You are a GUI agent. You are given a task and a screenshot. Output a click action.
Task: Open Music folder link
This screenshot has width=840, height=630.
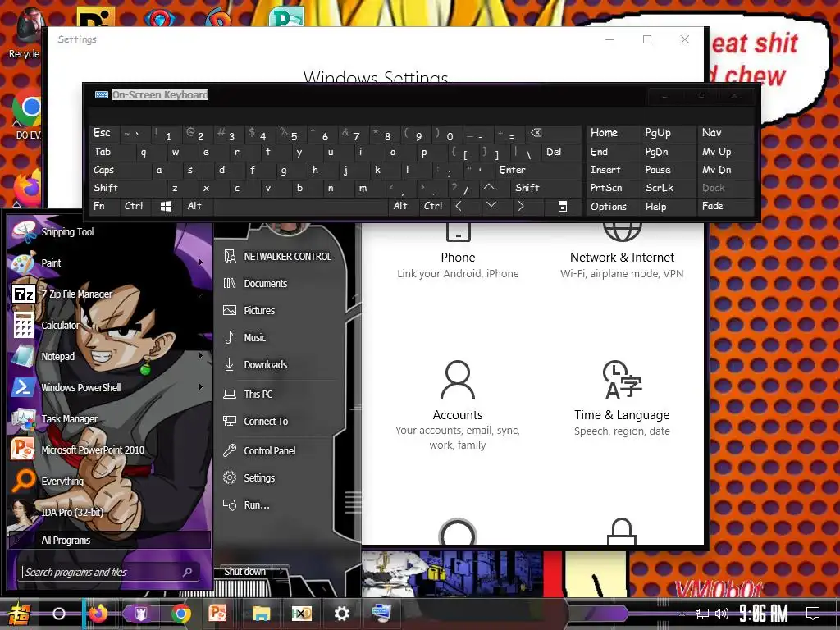[277, 337]
